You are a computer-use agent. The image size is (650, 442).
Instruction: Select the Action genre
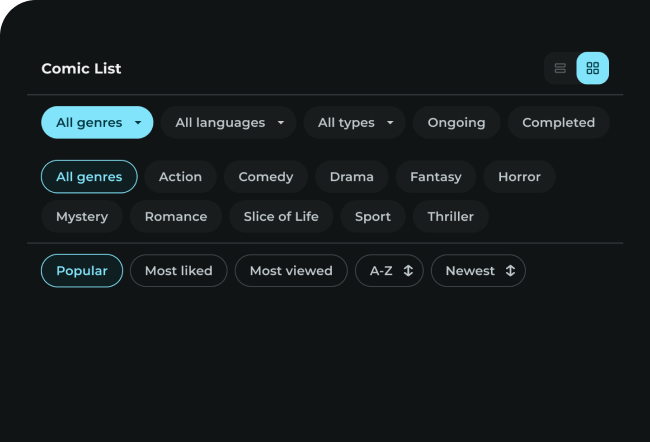tap(180, 177)
